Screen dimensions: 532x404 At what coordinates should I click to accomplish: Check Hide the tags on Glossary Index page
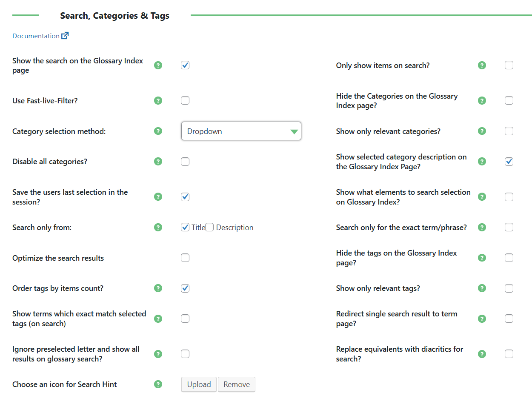coord(509,258)
